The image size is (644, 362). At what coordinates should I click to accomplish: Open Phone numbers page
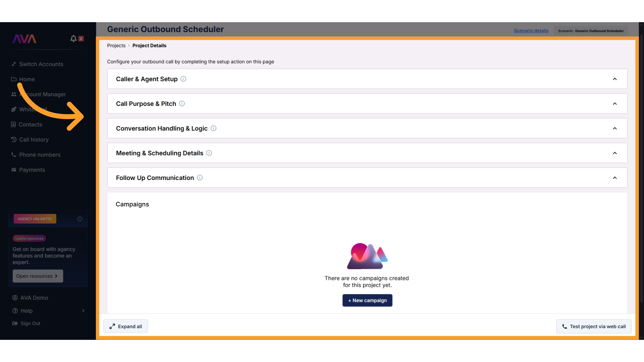(x=40, y=155)
